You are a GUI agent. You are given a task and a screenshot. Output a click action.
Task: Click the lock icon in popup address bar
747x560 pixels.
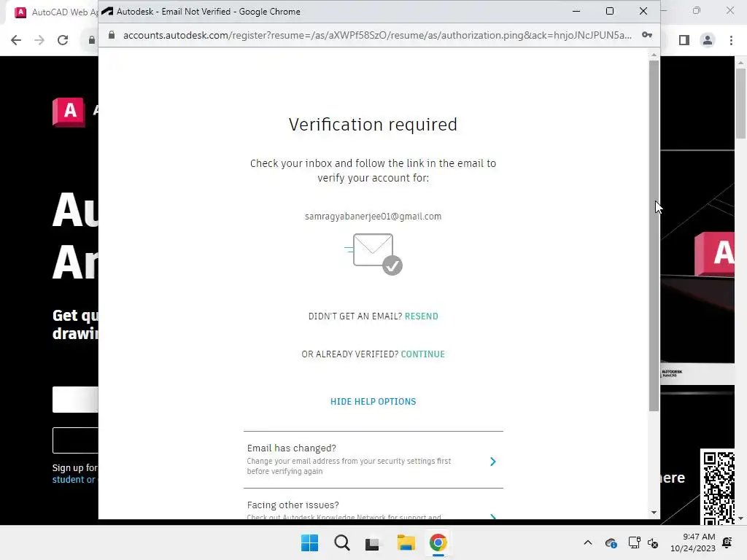point(112,35)
